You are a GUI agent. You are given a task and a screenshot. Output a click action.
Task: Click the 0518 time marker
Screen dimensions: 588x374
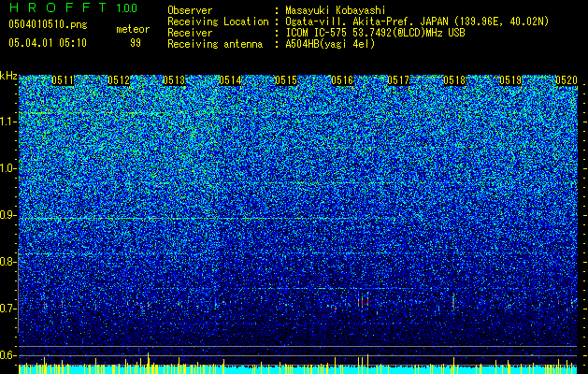(x=454, y=80)
